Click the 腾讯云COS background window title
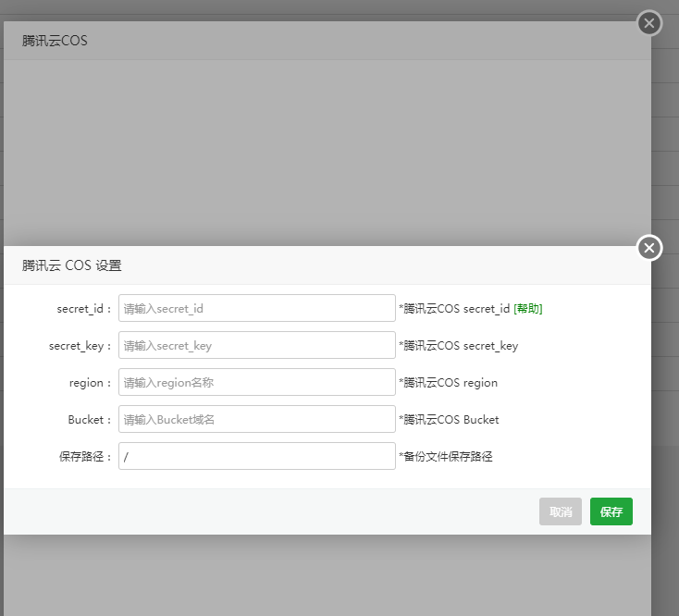Image resolution: width=679 pixels, height=616 pixels. pos(55,41)
